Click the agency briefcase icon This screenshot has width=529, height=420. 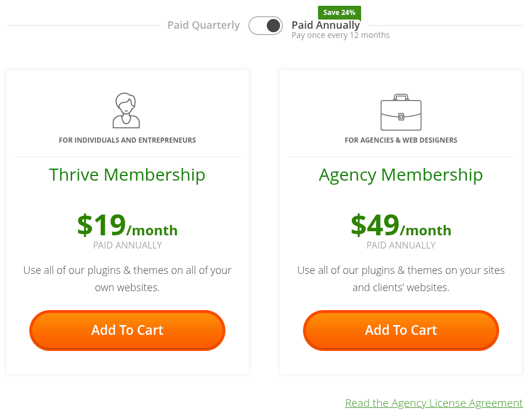401,112
